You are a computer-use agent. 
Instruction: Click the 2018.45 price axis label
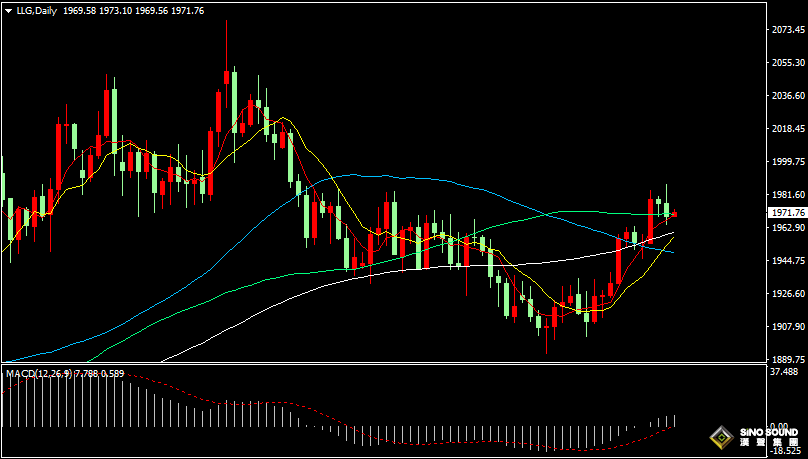tap(788, 129)
